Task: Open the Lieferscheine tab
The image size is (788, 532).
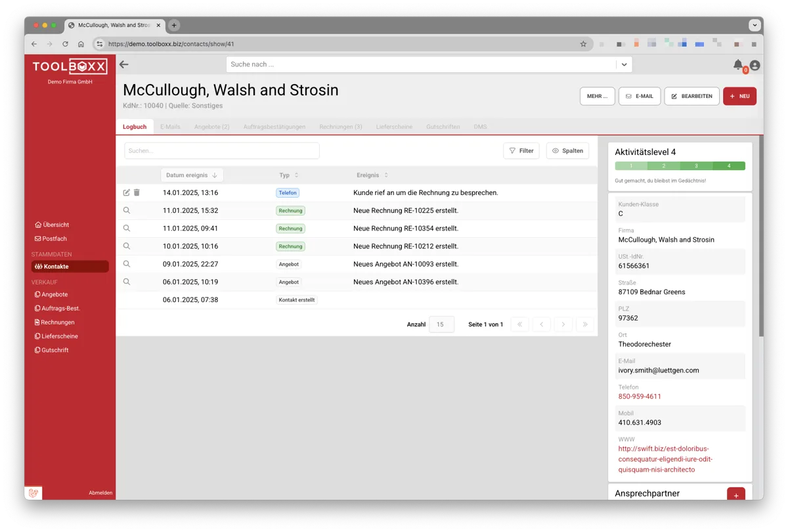Action: (x=394, y=127)
